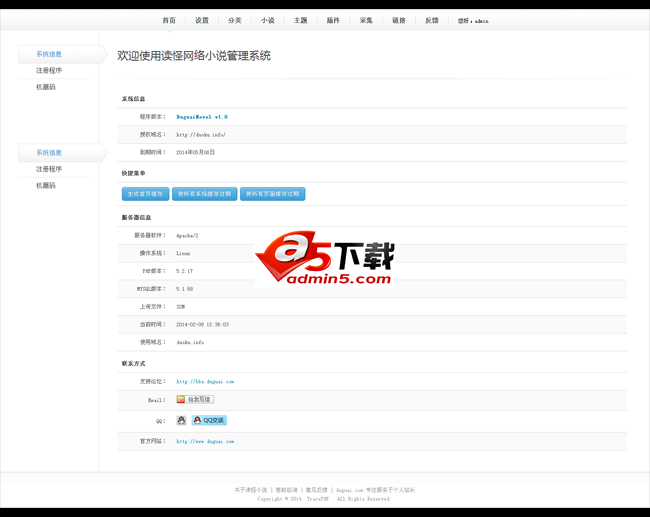
Task: Open the 链接 navigation tab
Action: (x=399, y=20)
